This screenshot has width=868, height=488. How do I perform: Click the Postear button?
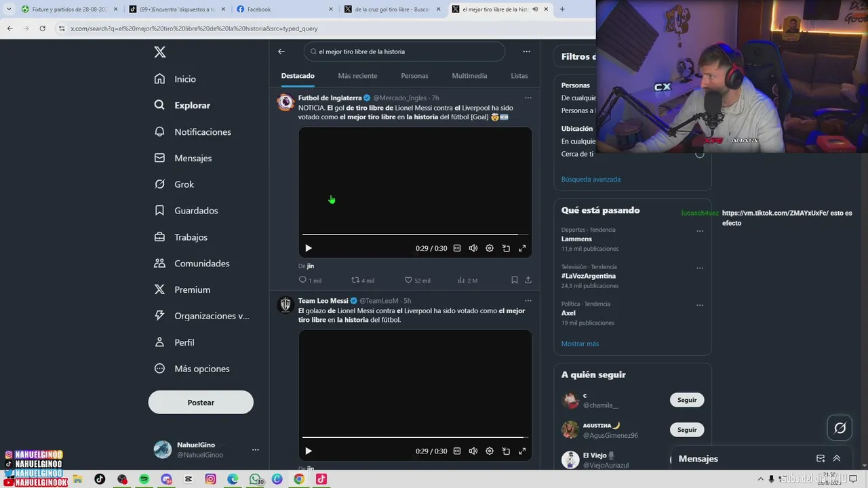pyautogui.click(x=201, y=402)
